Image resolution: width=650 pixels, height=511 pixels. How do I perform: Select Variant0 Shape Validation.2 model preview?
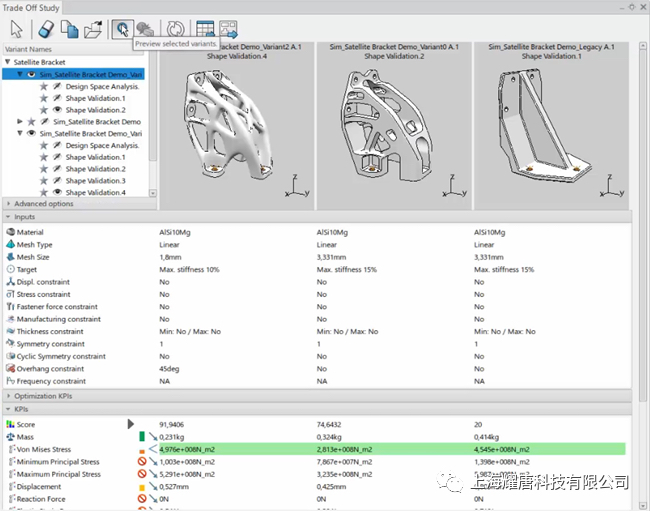394,126
